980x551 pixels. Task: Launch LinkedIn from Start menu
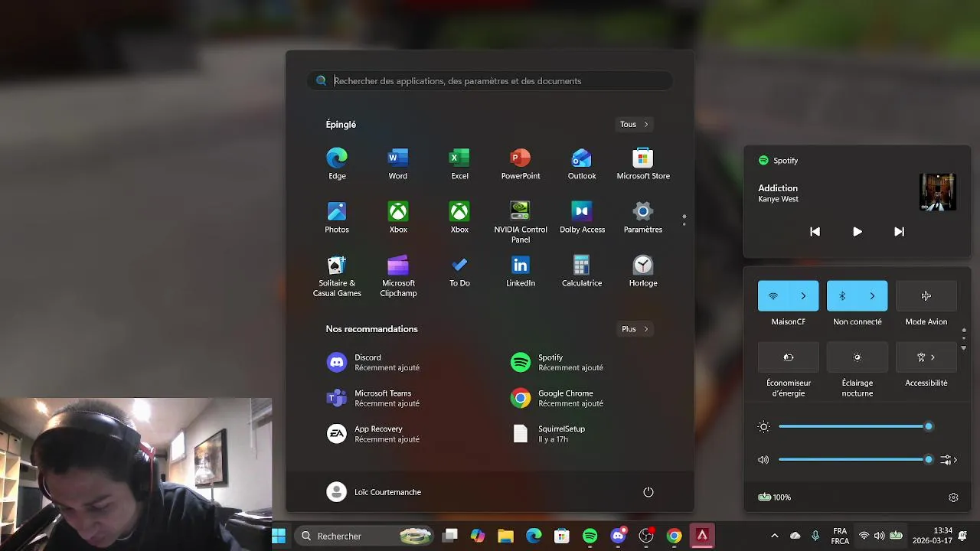pos(521,272)
